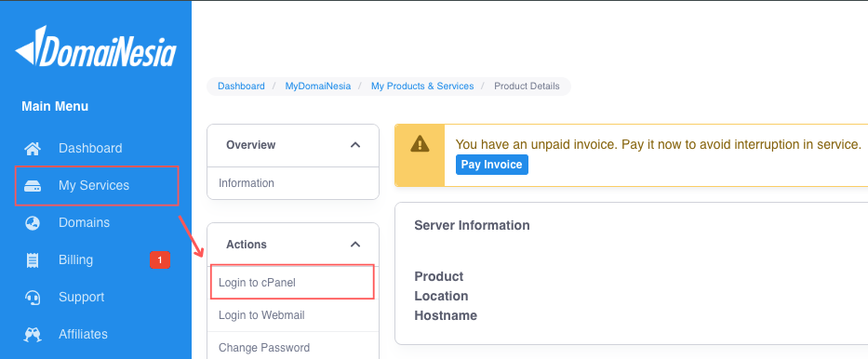
Task: Click the Dashboard home icon
Action: coord(33,148)
